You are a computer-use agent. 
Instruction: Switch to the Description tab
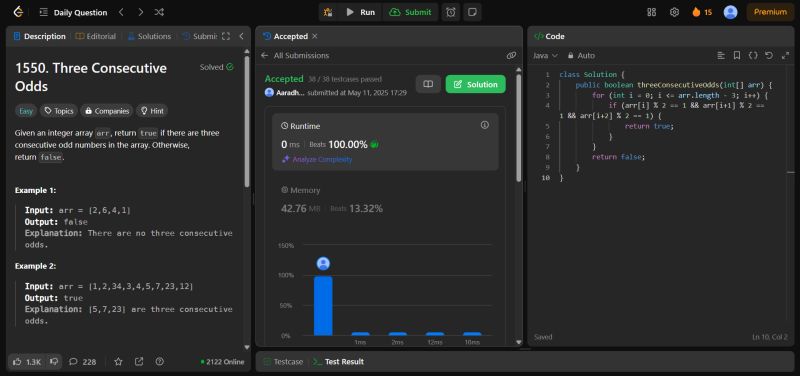(40, 36)
